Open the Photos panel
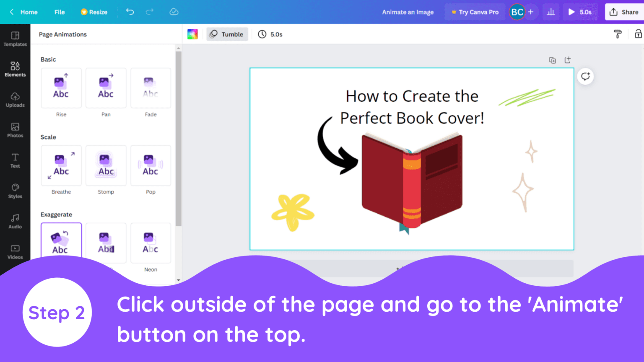 pyautogui.click(x=15, y=130)
